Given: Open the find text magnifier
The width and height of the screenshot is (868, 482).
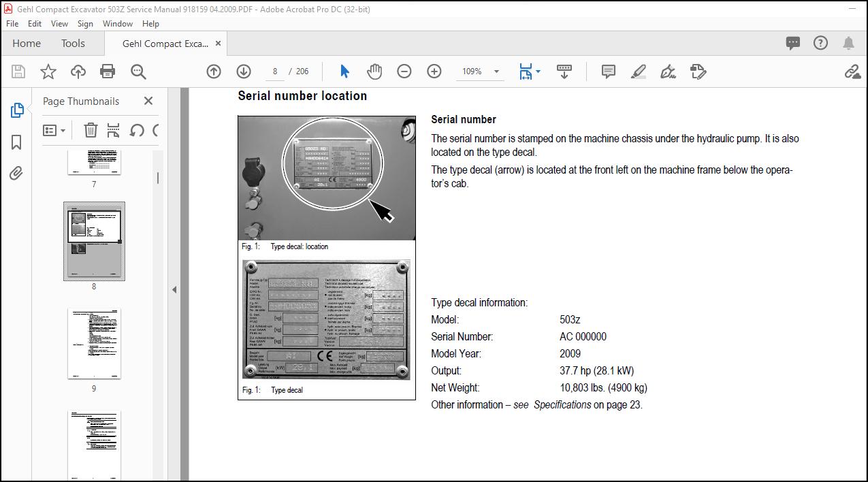Looking at the screenshot, I should 139,71.
